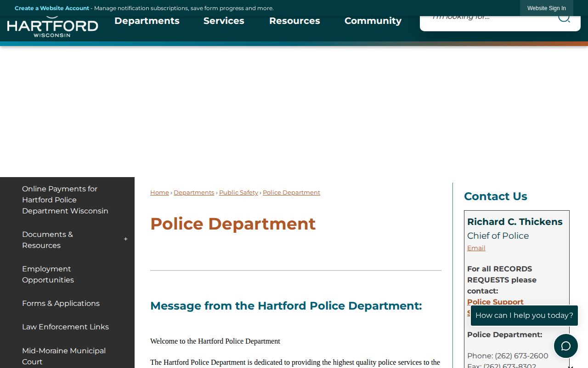The width and height of the screenshot is (588, 368).
Task: Click the "I'm looking for" search field
Action: coord(489,20)
